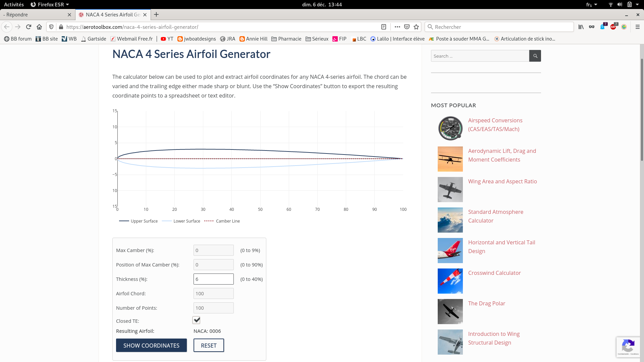
Task: Click the private mask toolbar icon
Action: (592, 27)
